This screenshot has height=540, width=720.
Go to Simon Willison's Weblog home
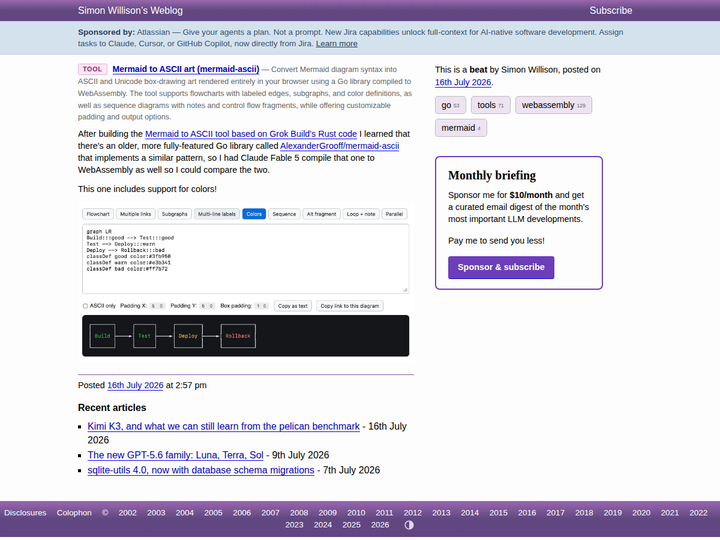pyautogui.click(x=130, y=11)
